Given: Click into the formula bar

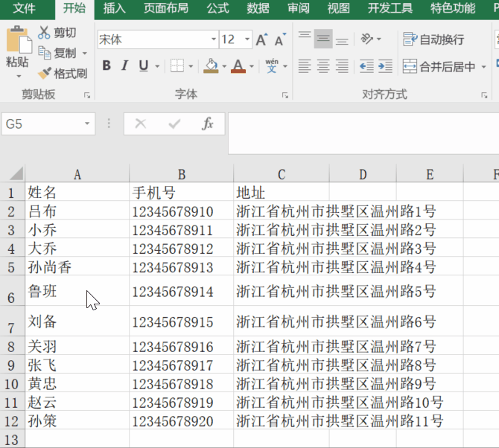Looking at the screenshot, I should coord(363,133).
